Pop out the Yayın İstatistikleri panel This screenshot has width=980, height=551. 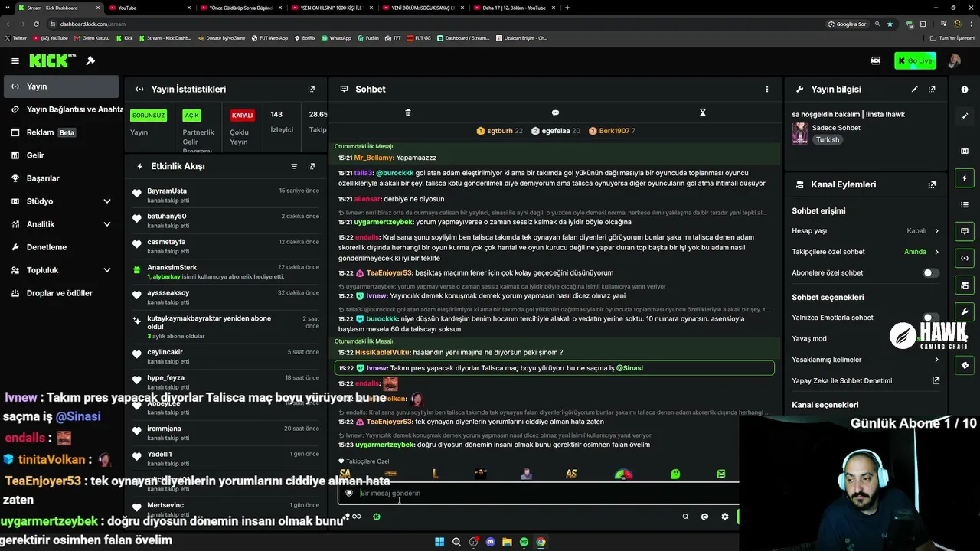pyautogui.click(x=311, y=89)
